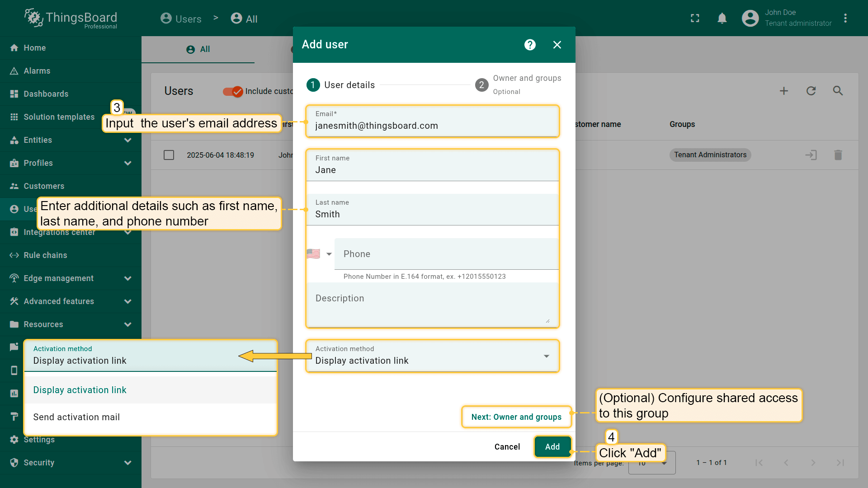
Task: Open the Activation method dropdown
Action: pos(432,356)
